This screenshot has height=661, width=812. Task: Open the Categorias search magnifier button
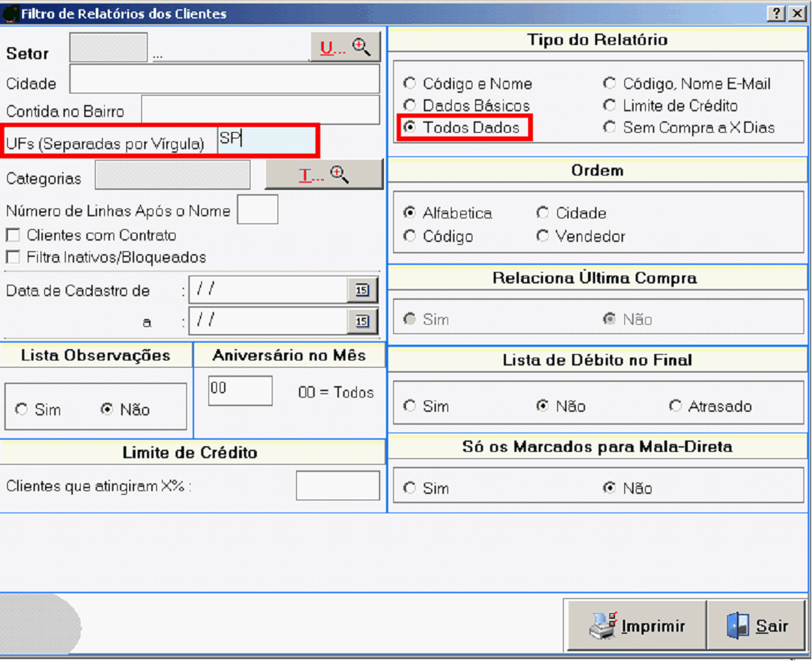[x=324, y=175]
